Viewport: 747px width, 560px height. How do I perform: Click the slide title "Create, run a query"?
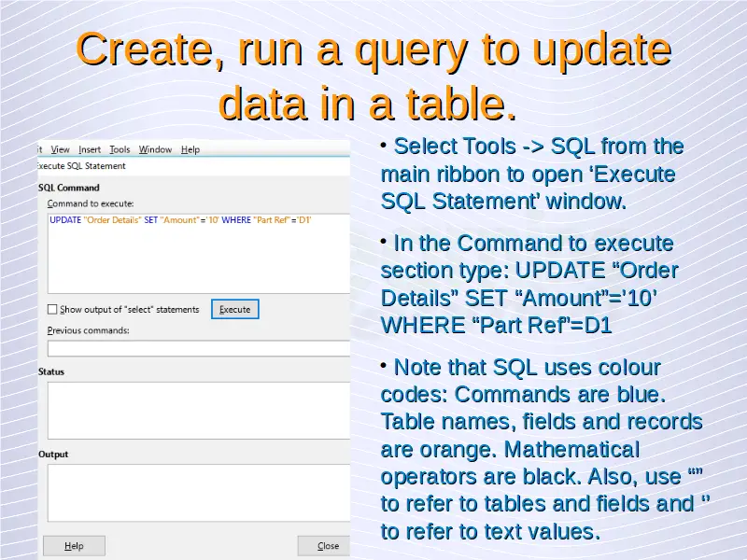(373, 76)
